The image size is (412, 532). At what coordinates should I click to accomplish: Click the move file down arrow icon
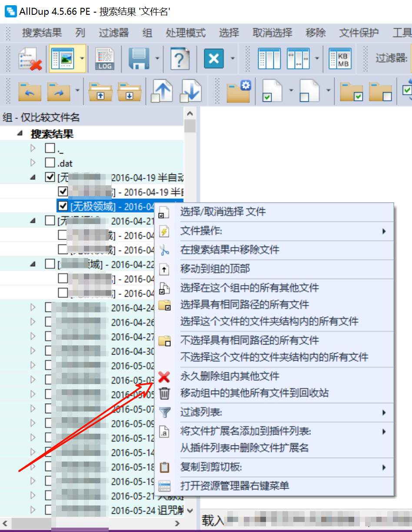pos(191,90)
